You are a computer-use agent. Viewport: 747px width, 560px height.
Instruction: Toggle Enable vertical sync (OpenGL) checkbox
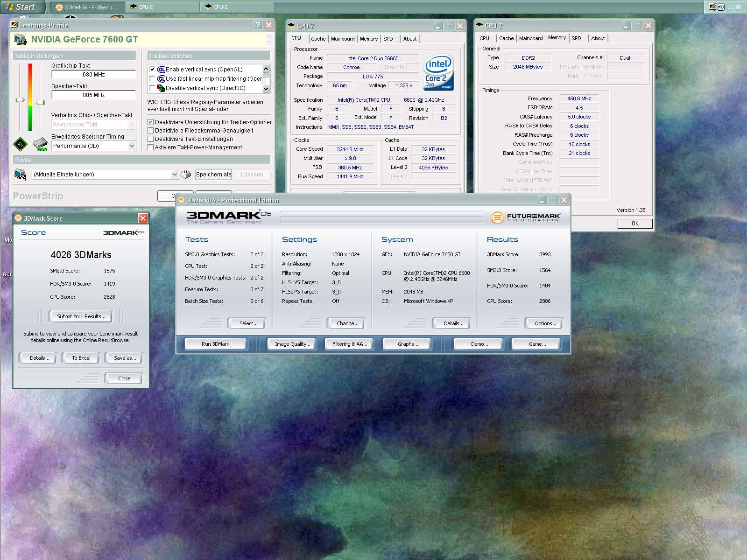pyautogui.click(x=152, y=69)
